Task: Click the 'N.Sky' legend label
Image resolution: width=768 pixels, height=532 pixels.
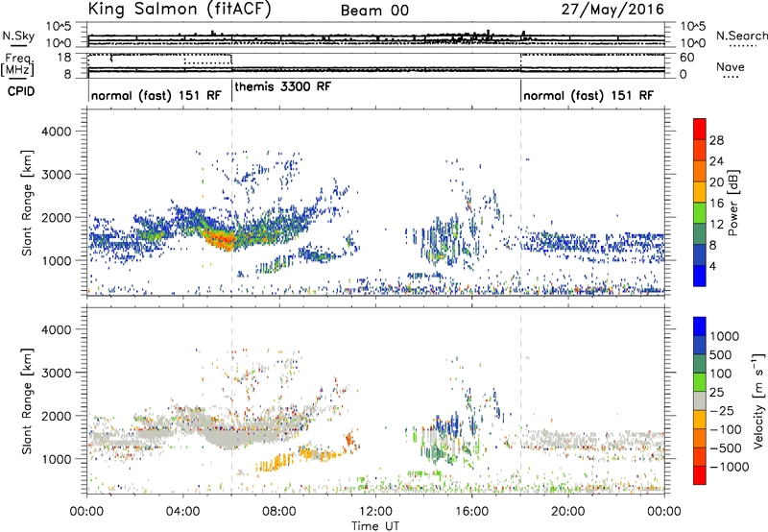Action: tap(18, 36)
